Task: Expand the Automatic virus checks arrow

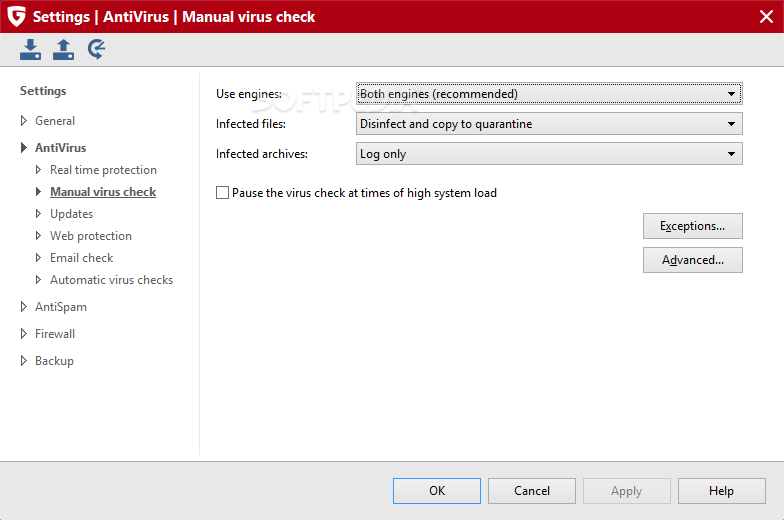Action: (38, 280)
